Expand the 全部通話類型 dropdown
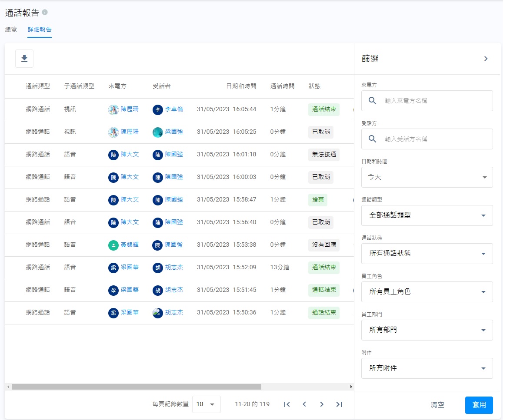This screenshot has width=510, height=420. 427,215
